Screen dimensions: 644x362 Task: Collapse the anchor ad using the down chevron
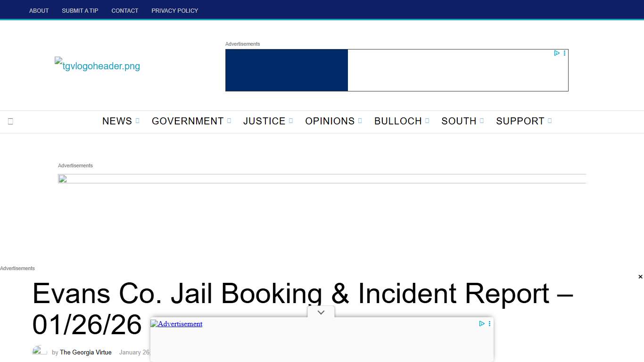321,312
